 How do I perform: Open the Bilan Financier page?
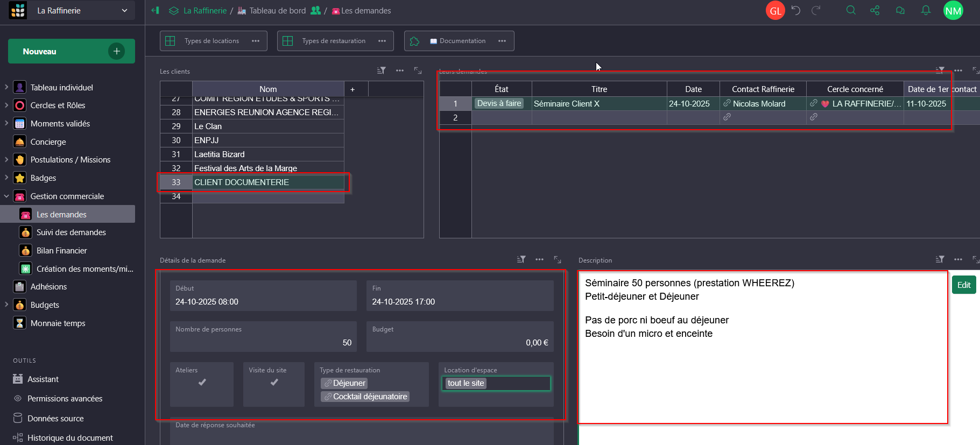click(x=61, y=251)
